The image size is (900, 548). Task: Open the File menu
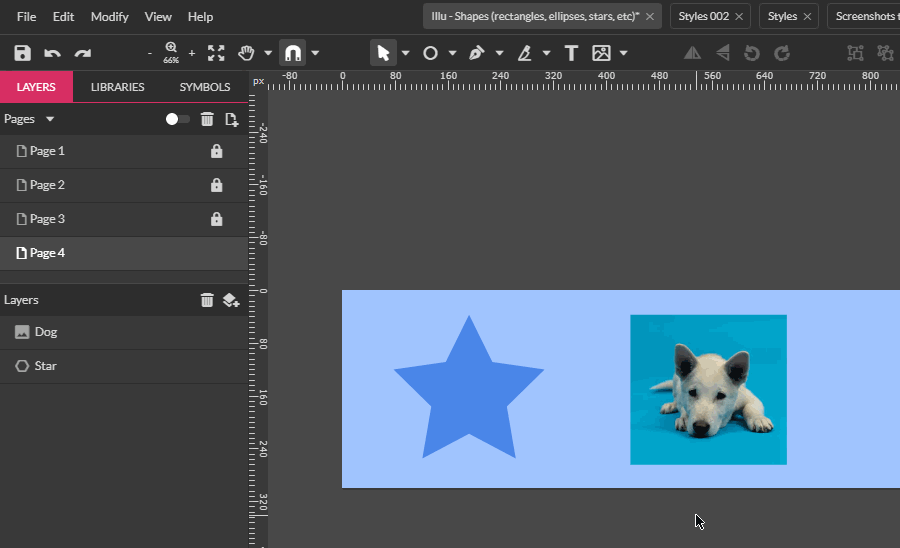pyautogui.click(x=26, y=17)
